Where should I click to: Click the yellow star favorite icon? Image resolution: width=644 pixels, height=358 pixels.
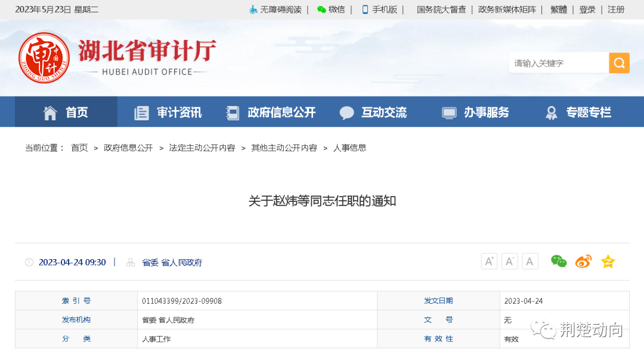[x=608, y=261]
